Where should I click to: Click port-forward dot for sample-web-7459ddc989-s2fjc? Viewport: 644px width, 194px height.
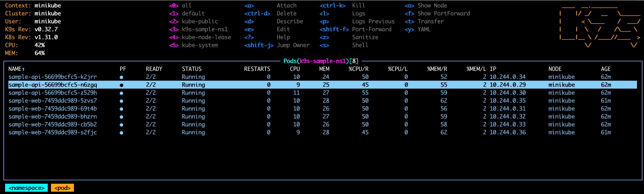[121, 133]
